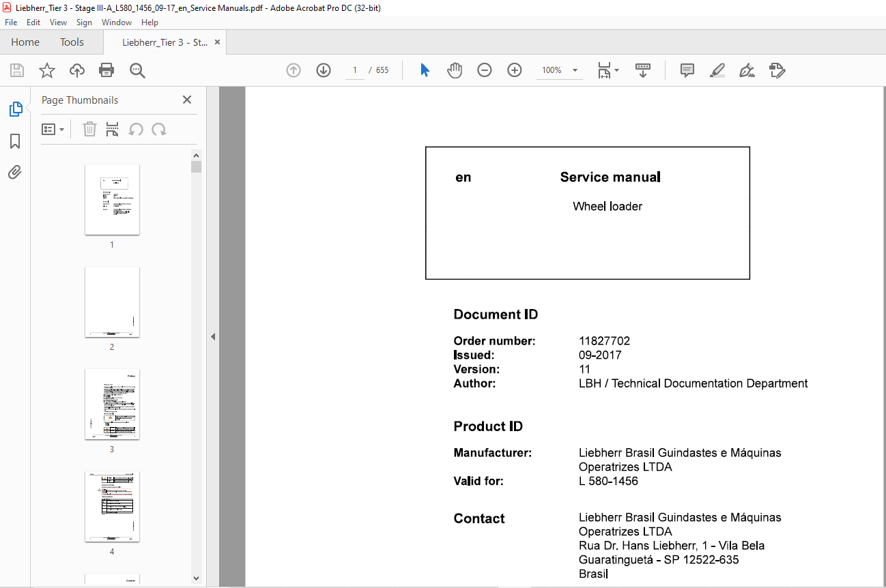Open the Bookmarks panel icon
Screen dimensions: 886x588
(15, 141)
